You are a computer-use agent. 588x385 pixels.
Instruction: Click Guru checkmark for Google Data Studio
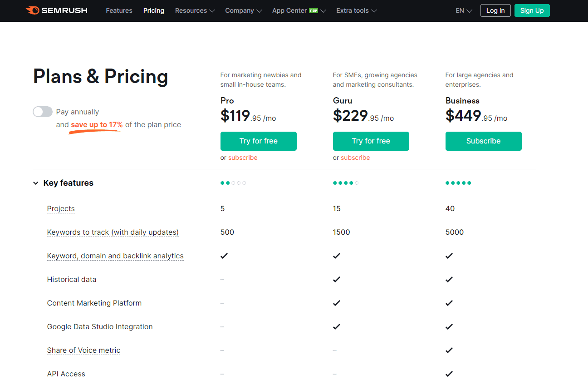tap(337, 326)
